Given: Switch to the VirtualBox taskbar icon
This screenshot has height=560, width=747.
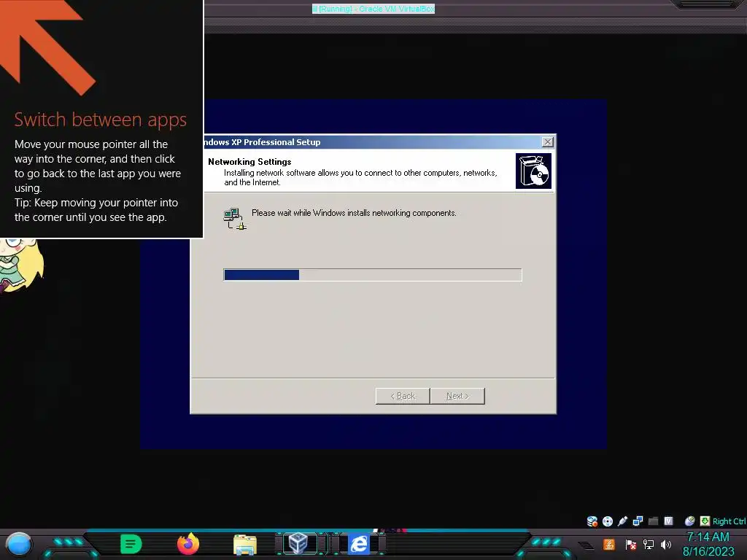Looking at the screenshot, I should click(x=298, y=543).
